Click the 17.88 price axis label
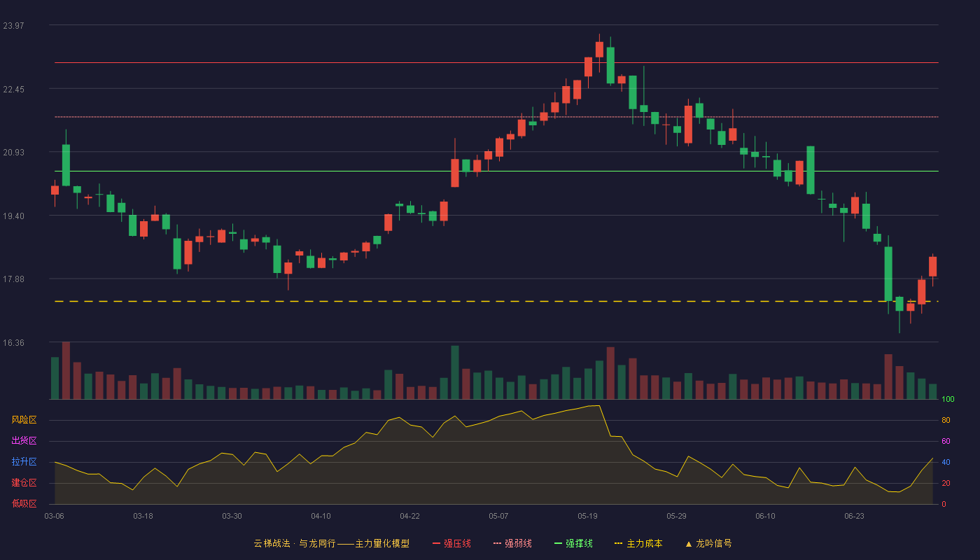The image size is (980, 560). click(x=13, y=279)
